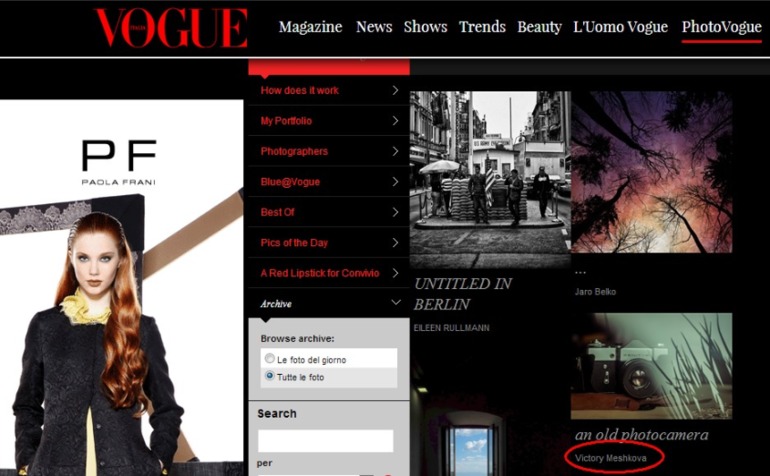
Task: Open the old photocamera thumbnail
Action: click(x=652, y=366)
